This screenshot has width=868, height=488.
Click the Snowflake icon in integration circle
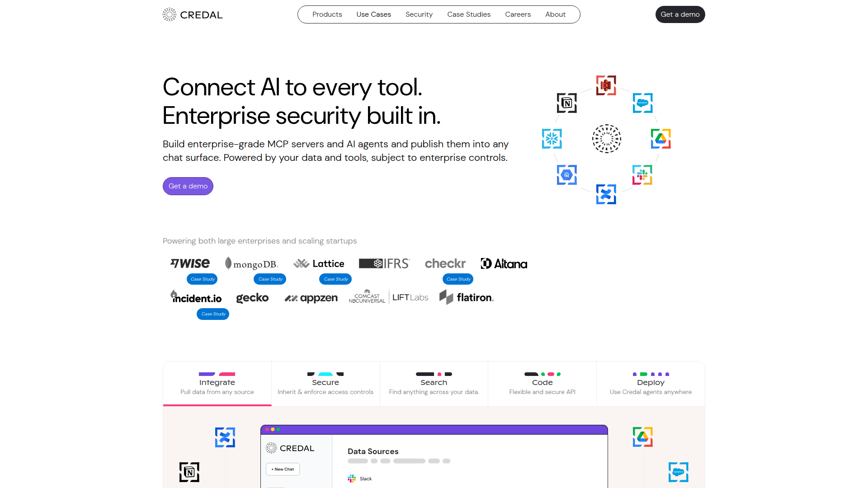552,139
